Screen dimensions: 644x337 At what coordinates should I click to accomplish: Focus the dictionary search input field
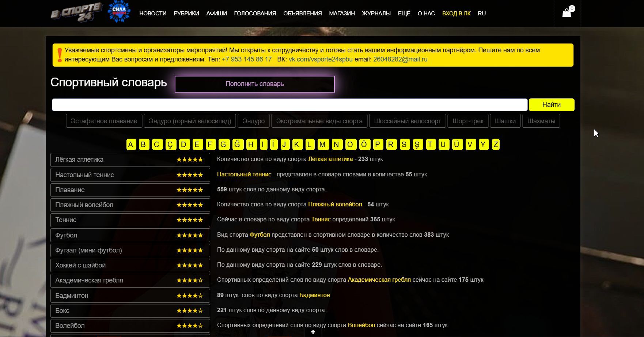tap(289, 105)
